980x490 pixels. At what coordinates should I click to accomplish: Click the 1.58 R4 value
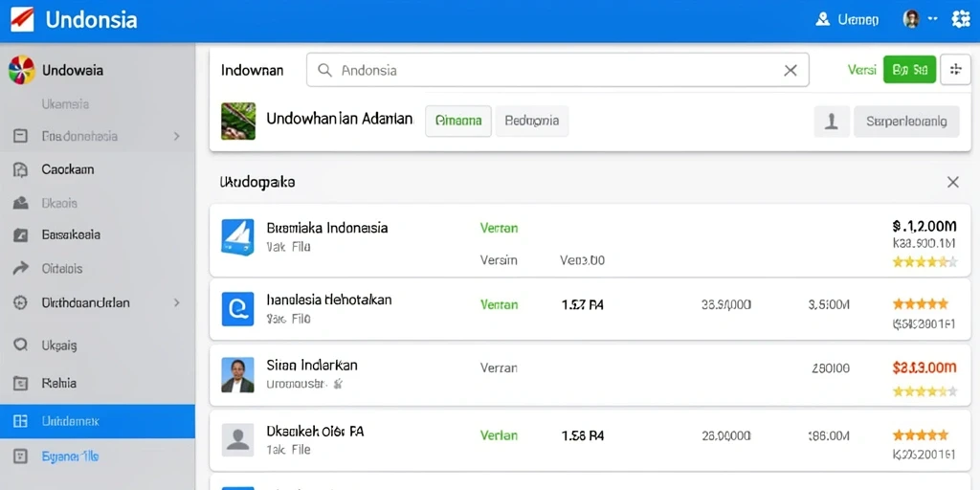583,435
